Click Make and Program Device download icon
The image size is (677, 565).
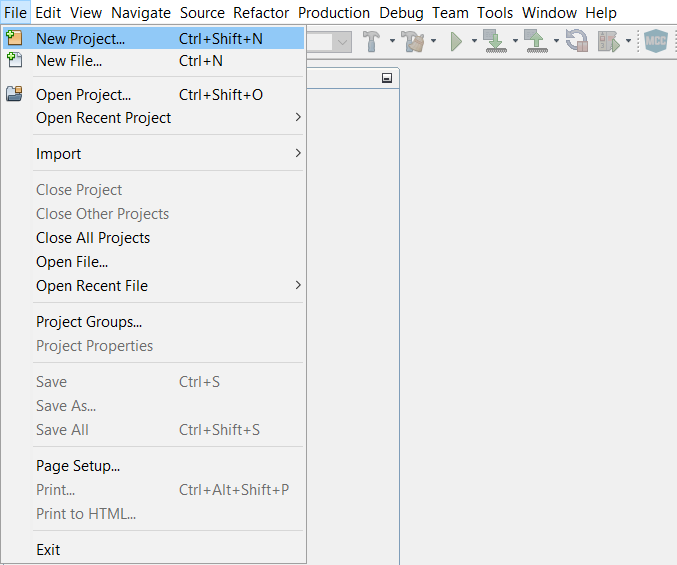(x=496, y=41)
